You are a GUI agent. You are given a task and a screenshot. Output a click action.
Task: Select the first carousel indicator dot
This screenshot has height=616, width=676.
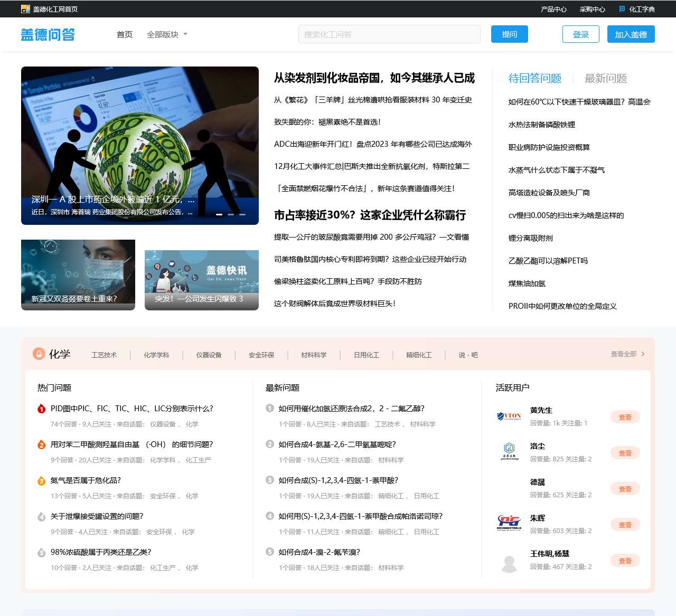pyautogui.click(x=219, y=214)
